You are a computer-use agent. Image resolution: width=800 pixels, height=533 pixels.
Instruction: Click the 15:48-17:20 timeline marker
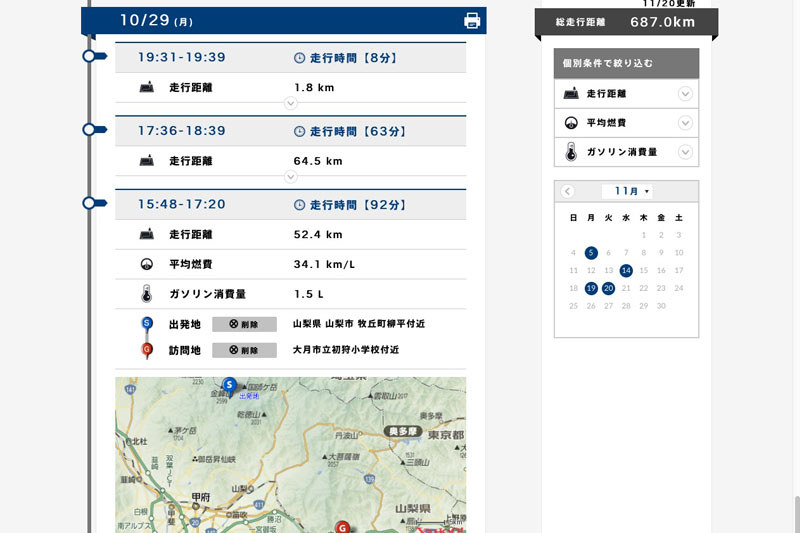coord(94,204)
